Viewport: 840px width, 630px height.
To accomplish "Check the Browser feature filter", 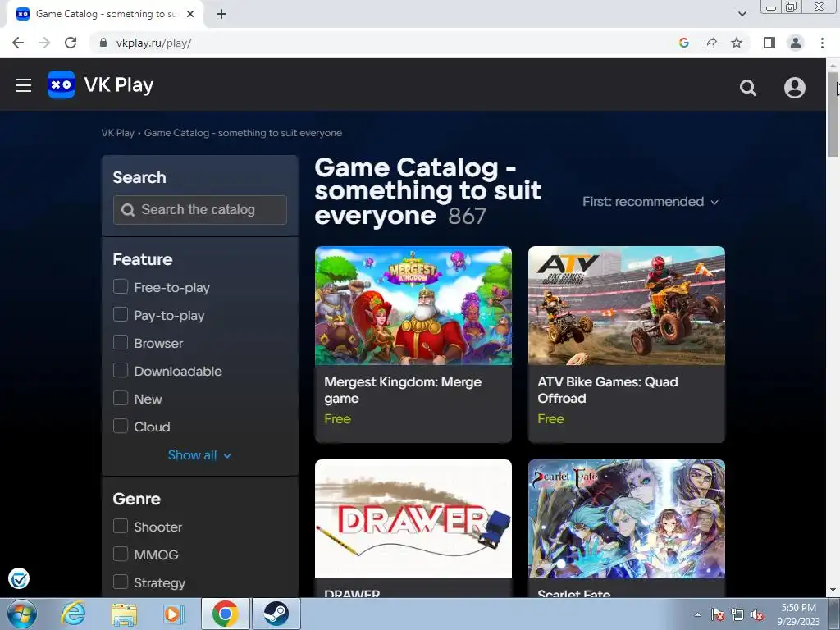I will (x=121, y=342).
